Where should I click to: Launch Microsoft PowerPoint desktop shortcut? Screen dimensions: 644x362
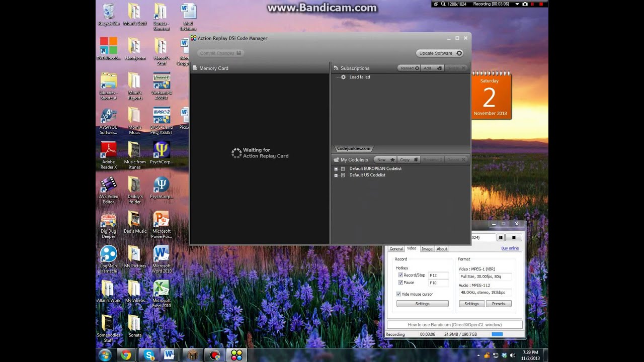[x=162, y=225]
